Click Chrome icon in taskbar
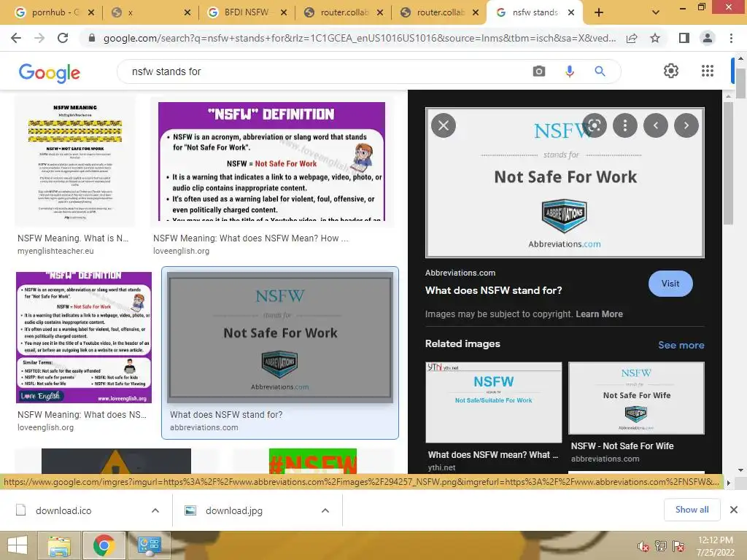Viewport: 747px width, 560px height. pos(104,545)
